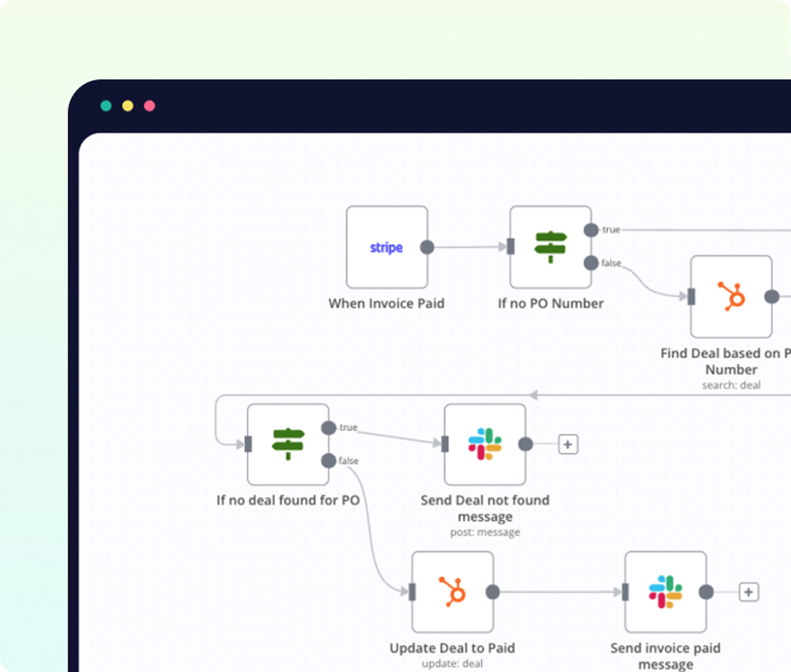Click the 'If no PO Number' label
Viewport: 791px width, 672px height.
[x=550, y=303]
